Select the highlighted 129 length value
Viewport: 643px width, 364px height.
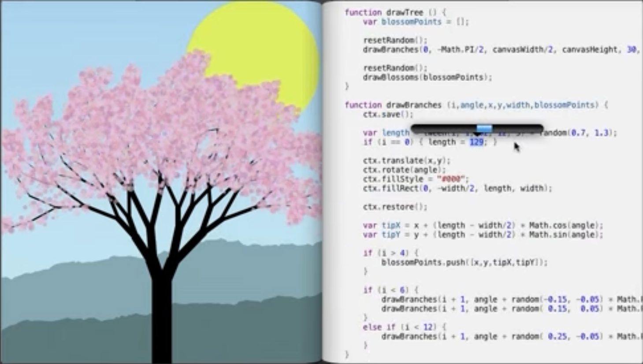pyautogui.click(x=476, y=142)
